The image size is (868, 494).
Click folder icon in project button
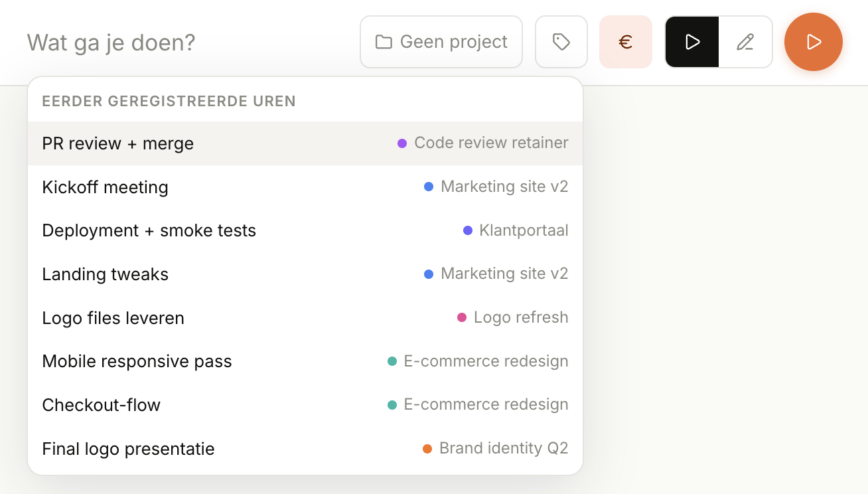click(384, 42)
